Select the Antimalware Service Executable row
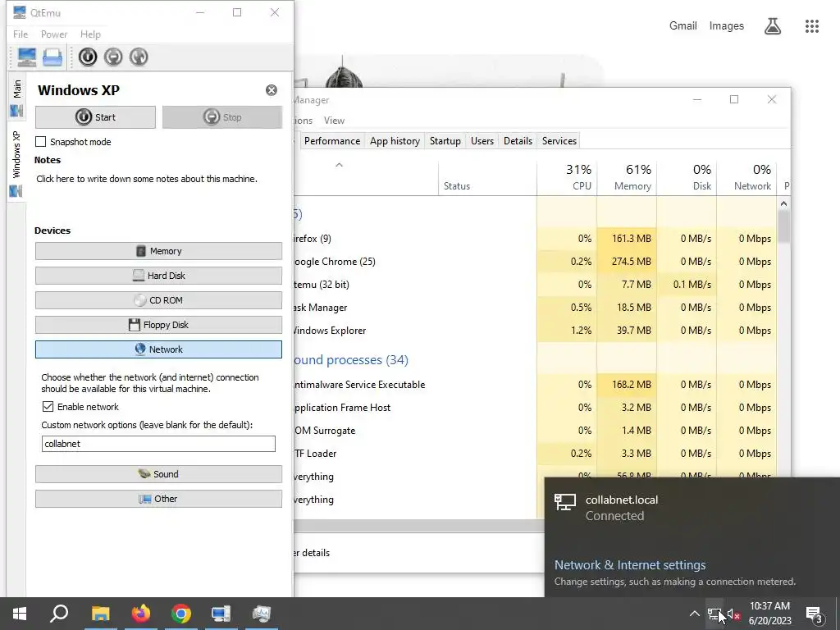Viewport: 840px width, 630px height. 535,385
